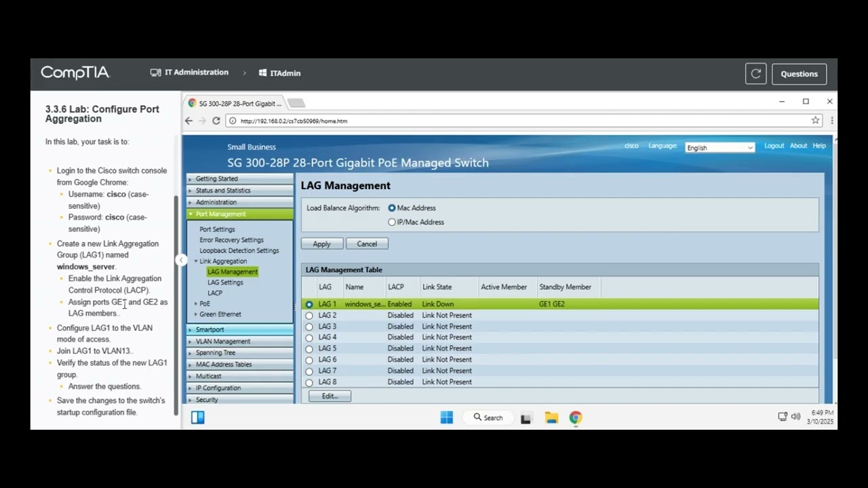The image size is (868, 488).
Task: Click the Apply button
Action: (x=321, y=244)
